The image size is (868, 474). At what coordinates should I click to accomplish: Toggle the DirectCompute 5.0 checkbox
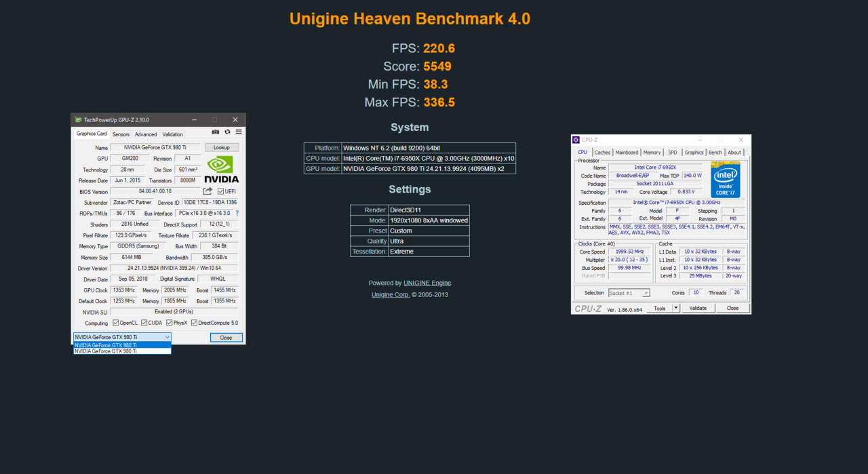coord(195,323)
